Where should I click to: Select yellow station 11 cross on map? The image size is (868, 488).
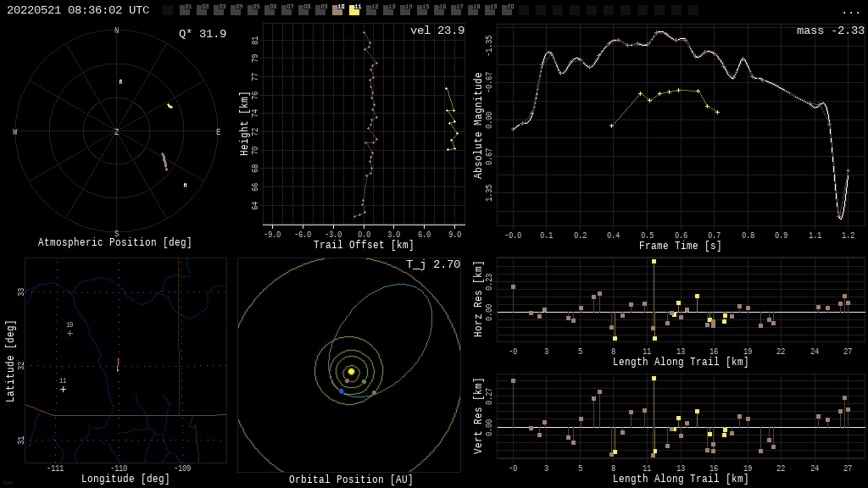click(x=63, y=389)
